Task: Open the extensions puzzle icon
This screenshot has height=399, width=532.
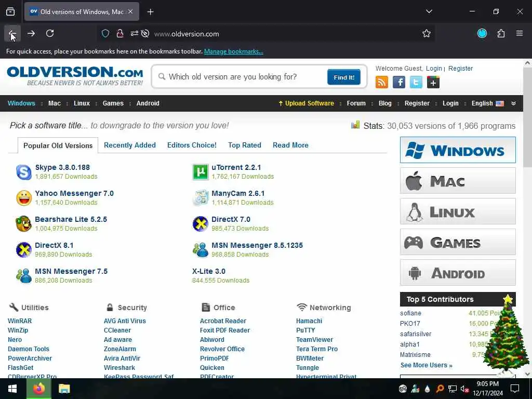Action: (501, 33)
